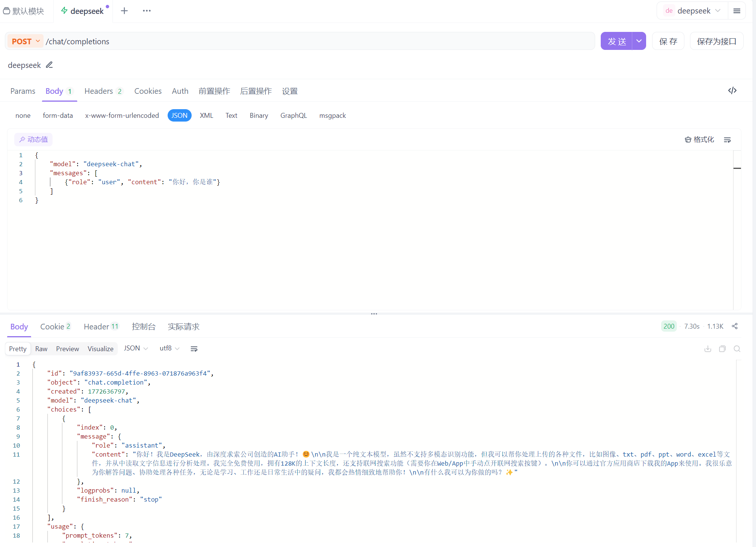756x547 pixels.
Task: Open the 后置操作 tab
Action: tap(256, 91)
